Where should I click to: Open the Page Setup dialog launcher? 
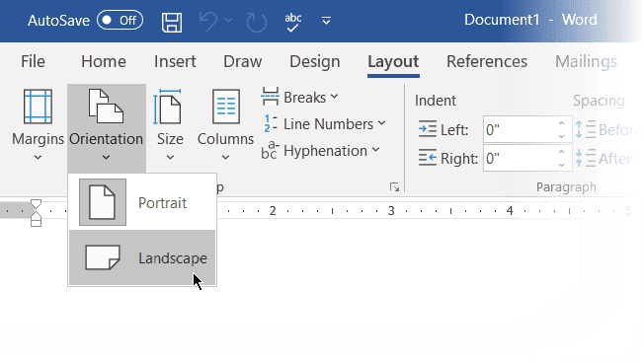tap(395, 187)
